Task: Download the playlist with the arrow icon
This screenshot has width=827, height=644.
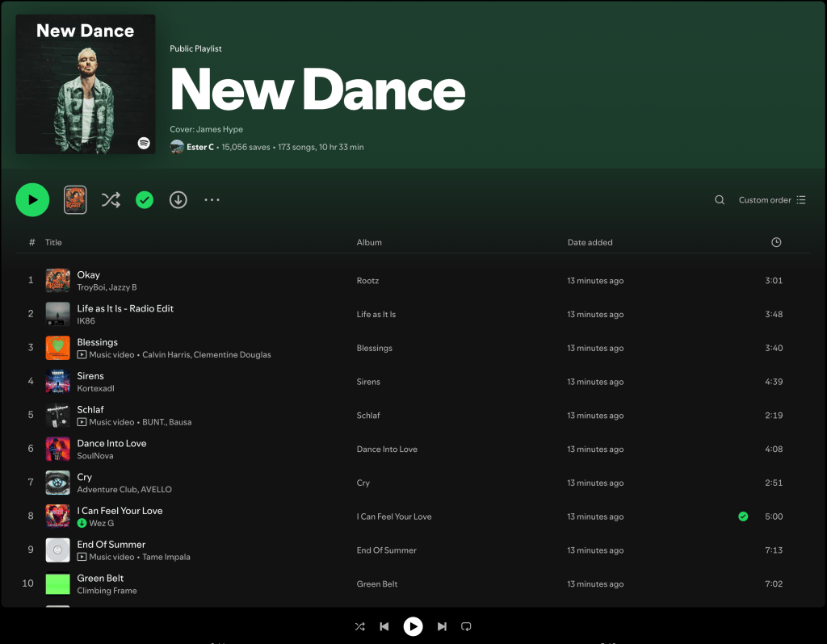Action: (178, 199)
